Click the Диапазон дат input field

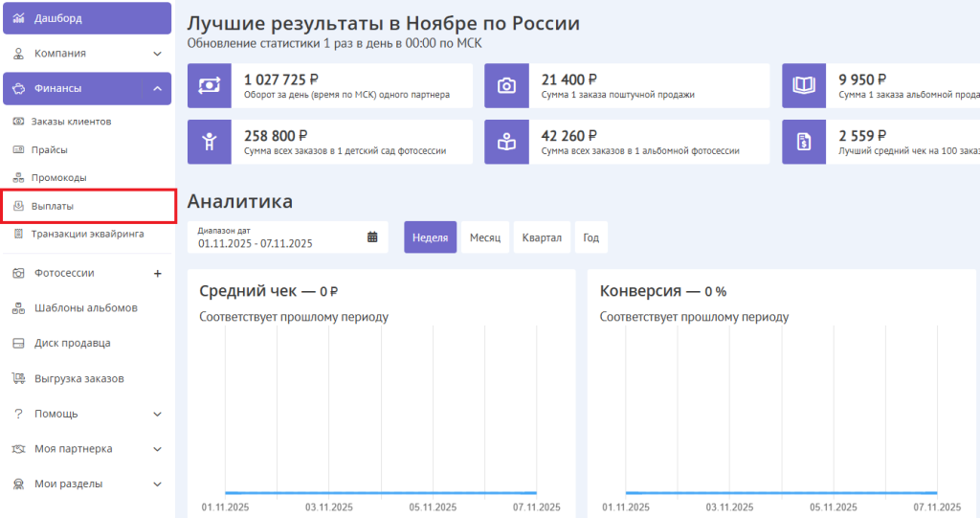278,237
